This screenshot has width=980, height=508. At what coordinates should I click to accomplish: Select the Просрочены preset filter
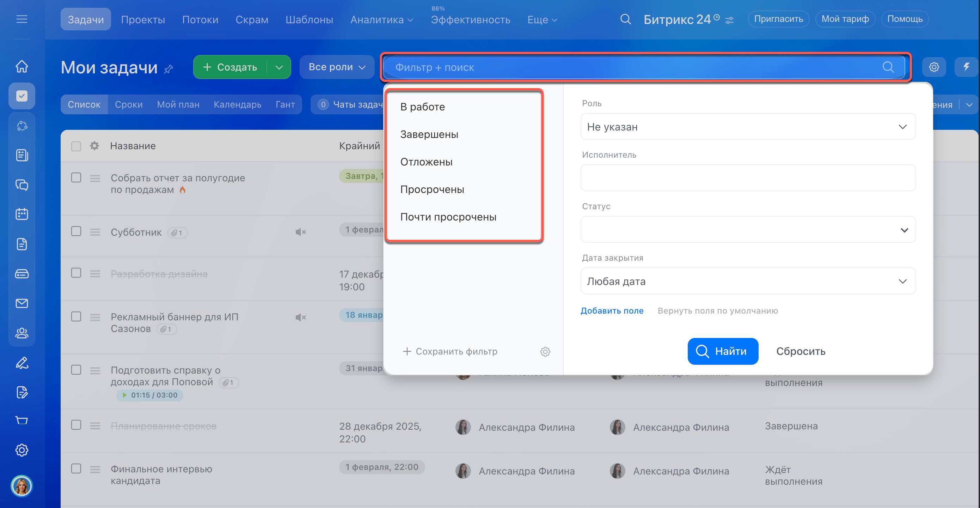(432, 189)
